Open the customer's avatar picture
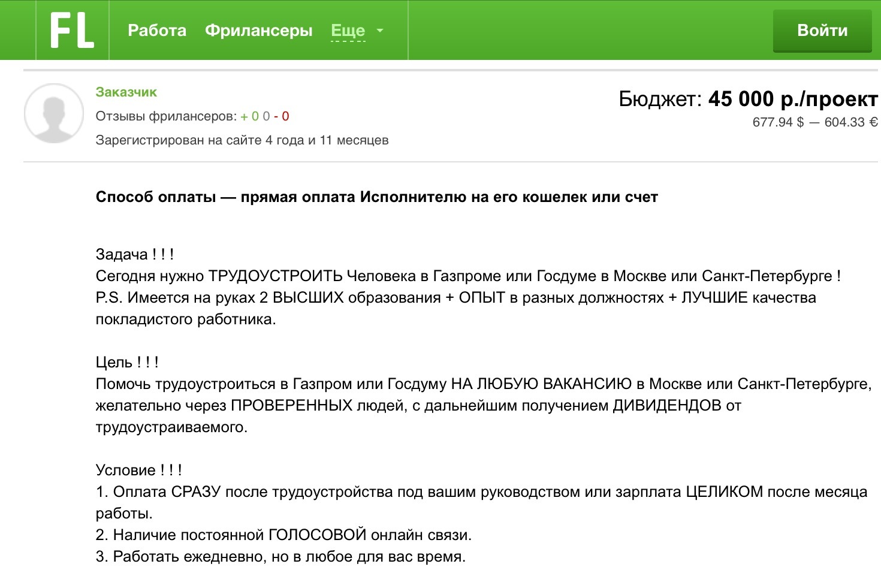Viewport: 881px width, 588px height. click(x=54, y=113)
